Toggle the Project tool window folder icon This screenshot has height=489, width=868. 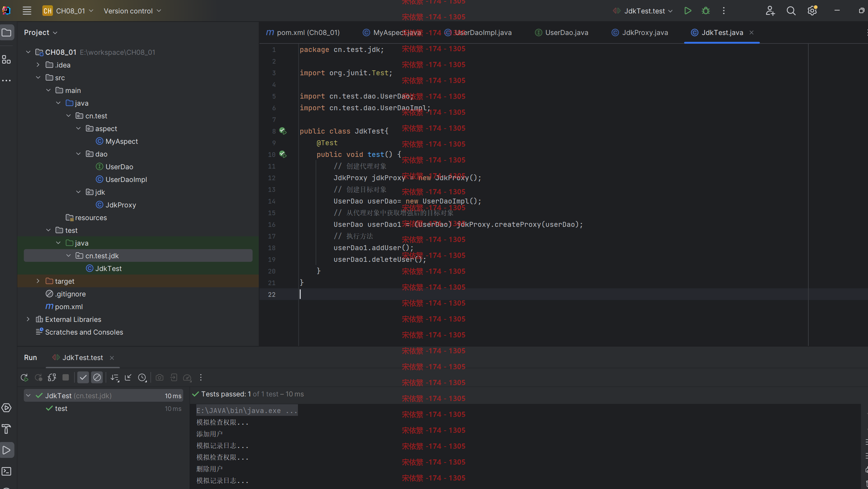(7, 33)
